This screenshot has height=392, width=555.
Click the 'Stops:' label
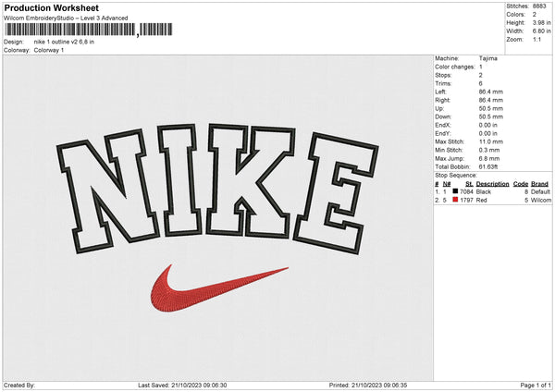(443, 76)
